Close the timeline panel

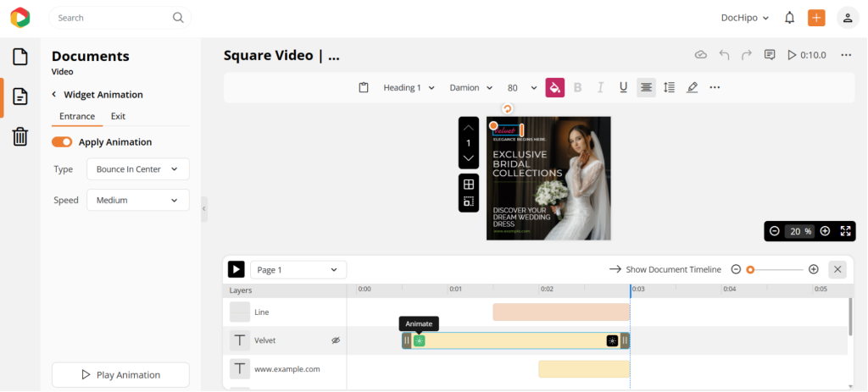tap(837, 270)
